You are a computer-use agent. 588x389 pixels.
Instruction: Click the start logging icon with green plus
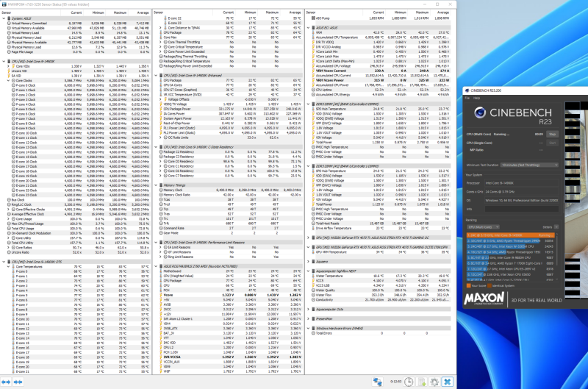point(422,382)
